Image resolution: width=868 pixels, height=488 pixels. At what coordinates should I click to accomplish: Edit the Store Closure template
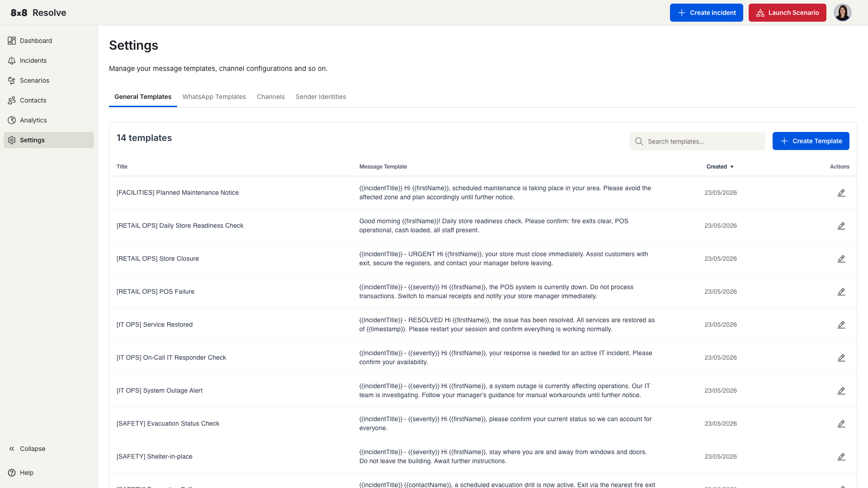point(841,258)
